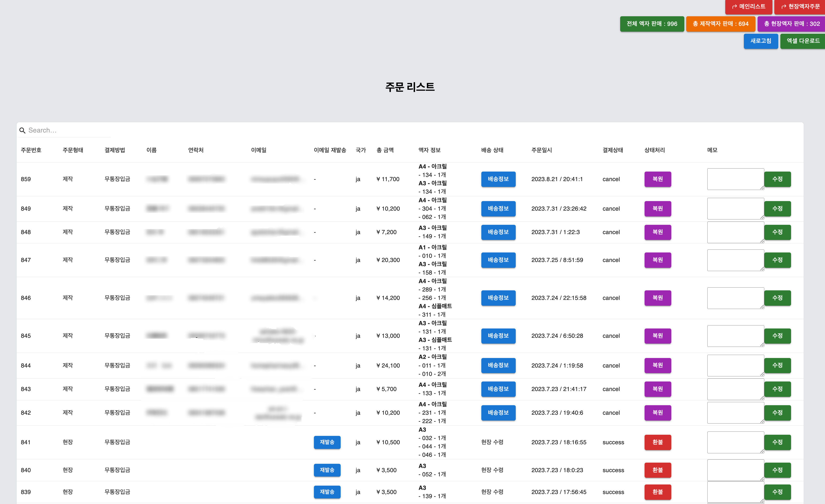The image size is (825, 504).
Task: Sort by 주문번호 column header
Action: (31, 150)
